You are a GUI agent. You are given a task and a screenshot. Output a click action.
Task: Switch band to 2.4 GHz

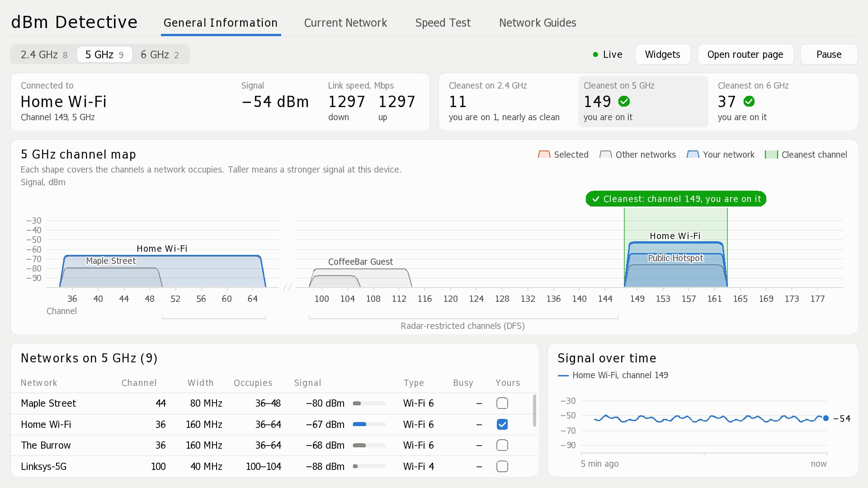[x=44, y=55]
